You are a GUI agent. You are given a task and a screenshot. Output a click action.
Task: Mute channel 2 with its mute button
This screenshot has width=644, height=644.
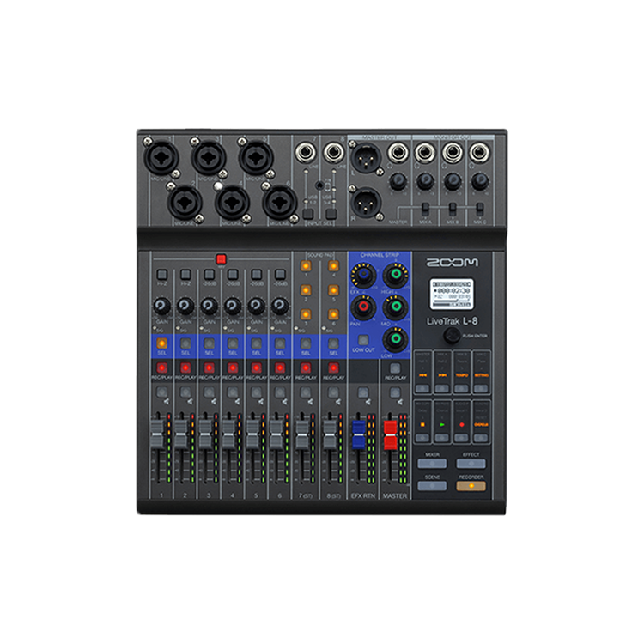click(x=185, y=392)
